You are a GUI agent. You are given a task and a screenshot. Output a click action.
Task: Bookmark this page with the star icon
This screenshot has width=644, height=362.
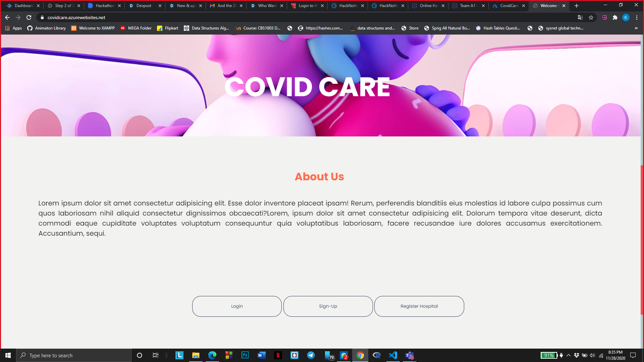pos(591,17)
